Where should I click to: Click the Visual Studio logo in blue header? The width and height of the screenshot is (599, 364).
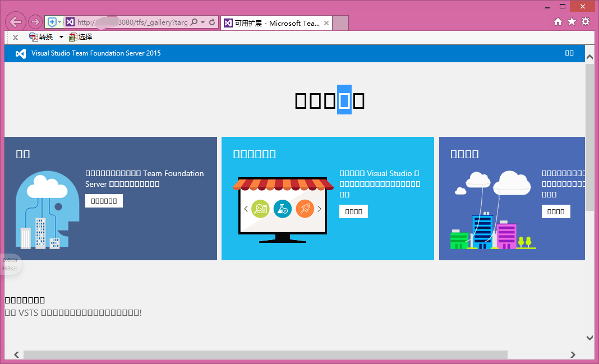point(21,53)
